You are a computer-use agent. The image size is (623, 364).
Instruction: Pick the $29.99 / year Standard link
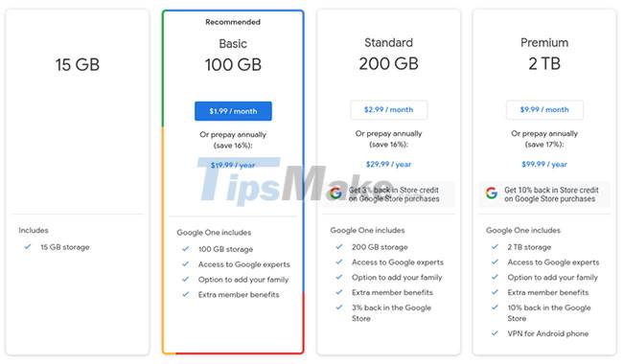pos(388,164)
